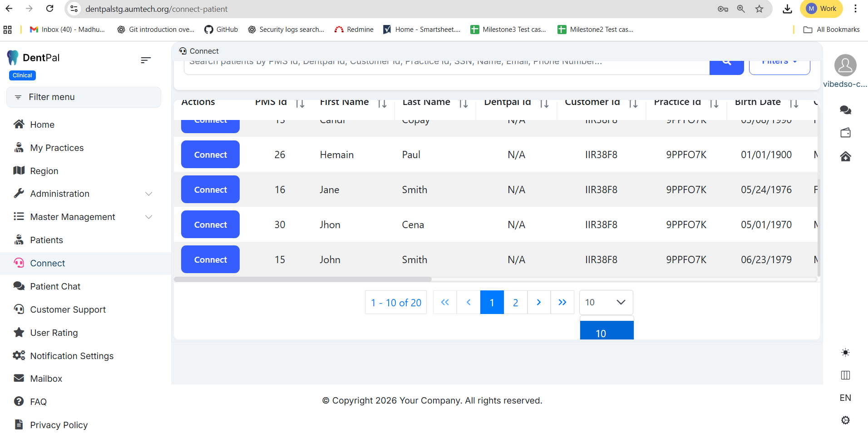Click the Filter menu search field

84,97
